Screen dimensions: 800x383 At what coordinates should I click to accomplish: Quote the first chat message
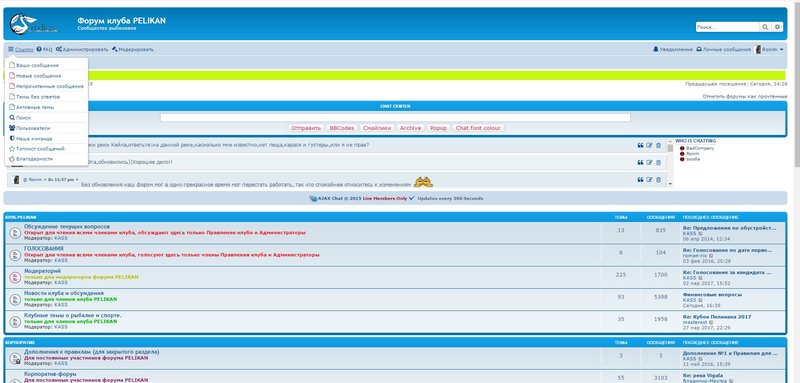click(x=640, y=145)
